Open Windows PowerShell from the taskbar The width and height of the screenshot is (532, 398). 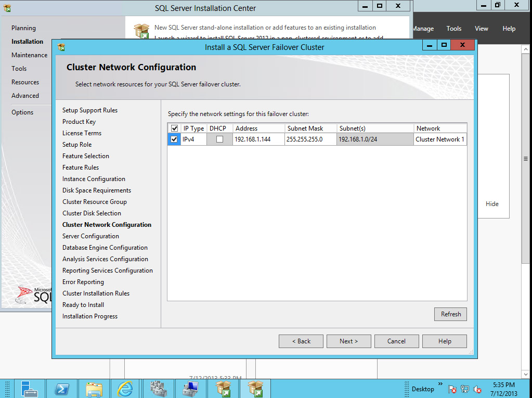(x=62, y=388)
